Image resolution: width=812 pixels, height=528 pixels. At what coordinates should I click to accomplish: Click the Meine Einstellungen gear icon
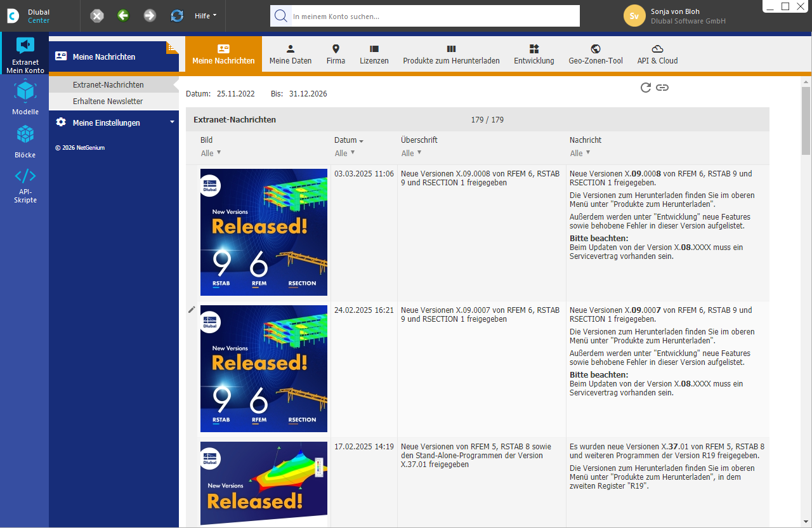click(61, 122)
